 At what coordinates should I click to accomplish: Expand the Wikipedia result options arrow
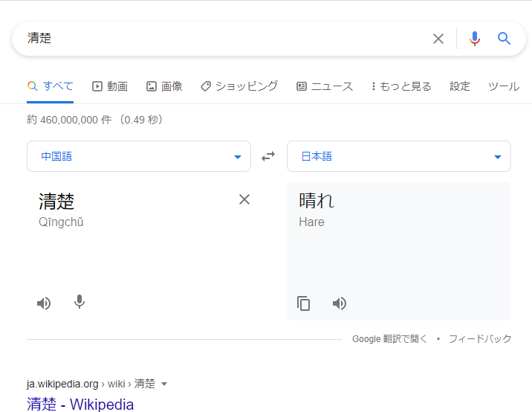click(x=164, y=384)
